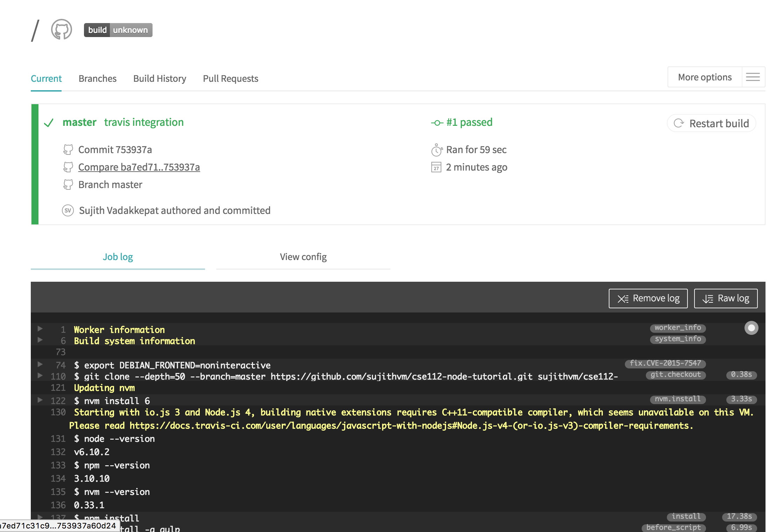
Task: Click the Updating nvm log line
Action: coord(104,388)
